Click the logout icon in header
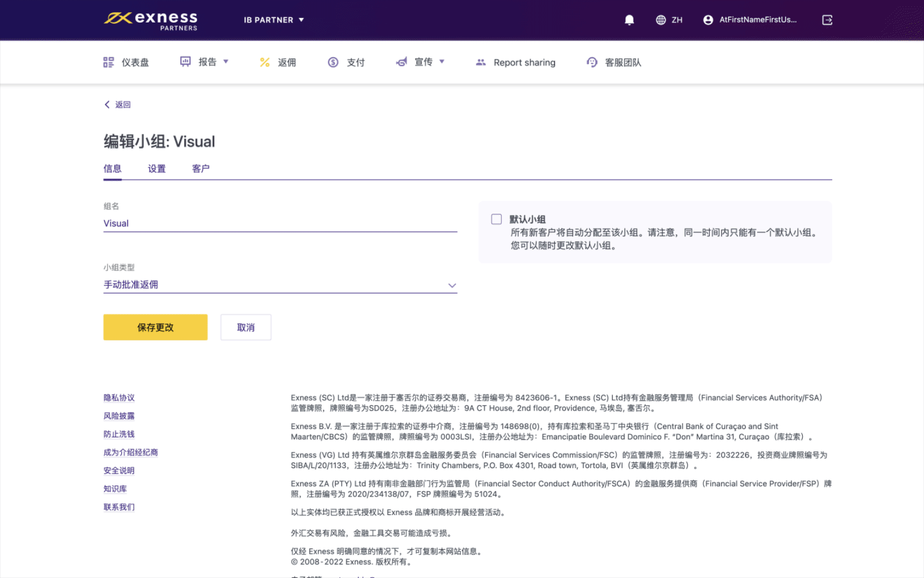 click(827, 20)
